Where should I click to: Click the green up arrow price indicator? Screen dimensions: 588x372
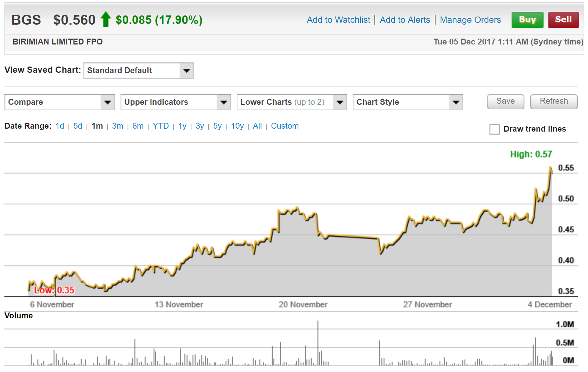coord(105,19)
